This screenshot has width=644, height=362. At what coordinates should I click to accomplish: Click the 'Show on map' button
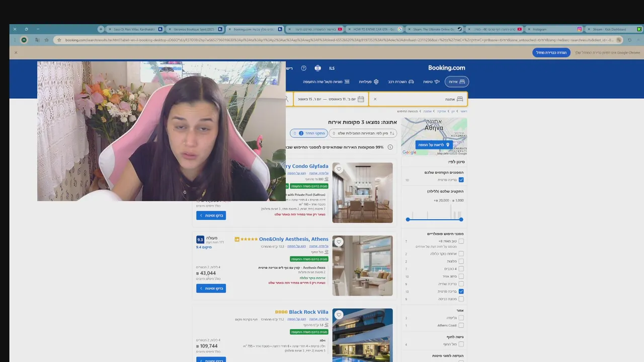(x=434, y=145)
